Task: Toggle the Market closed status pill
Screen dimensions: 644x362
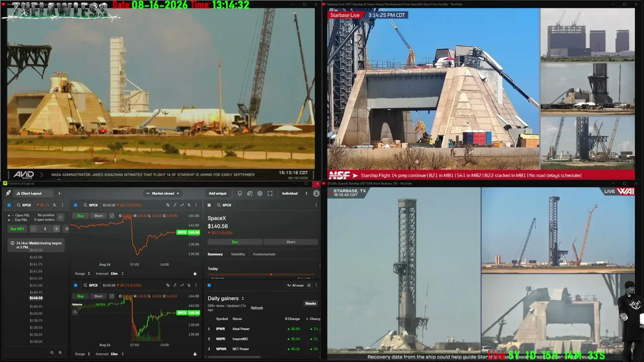Action: 163,193
